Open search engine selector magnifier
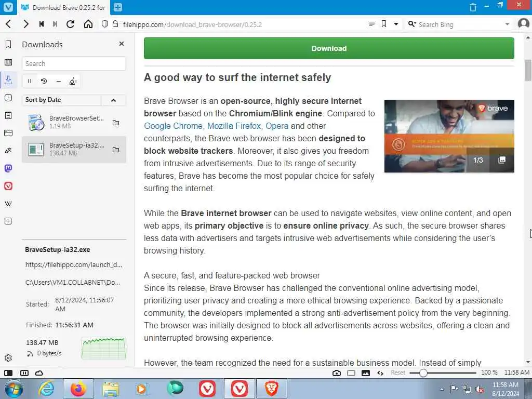The image size is (532, 399). [412, 24]
